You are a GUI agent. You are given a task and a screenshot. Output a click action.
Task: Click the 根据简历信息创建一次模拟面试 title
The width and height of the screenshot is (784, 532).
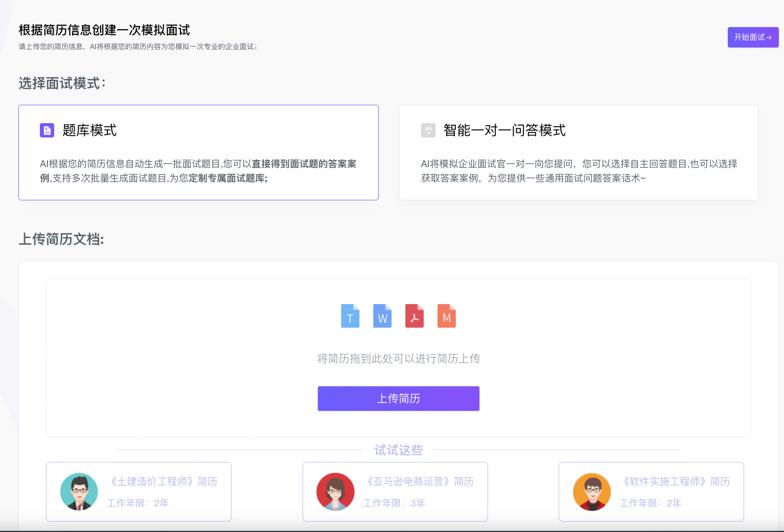click(104, 30)
